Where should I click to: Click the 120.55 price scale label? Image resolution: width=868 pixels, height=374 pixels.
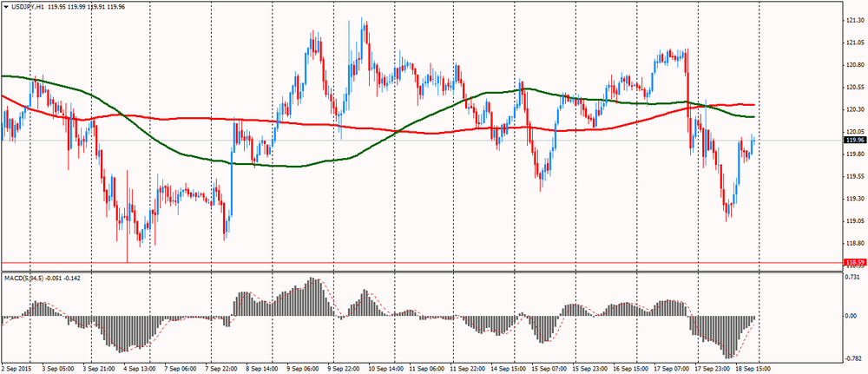855,88
